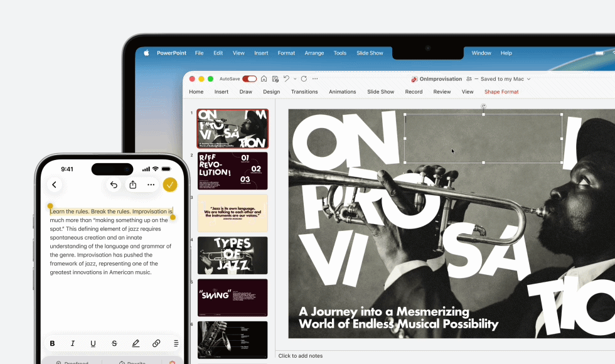Select slide 6 saxophone thumbnail
Viewport: 615px width, 364px height.
[233, 340]
